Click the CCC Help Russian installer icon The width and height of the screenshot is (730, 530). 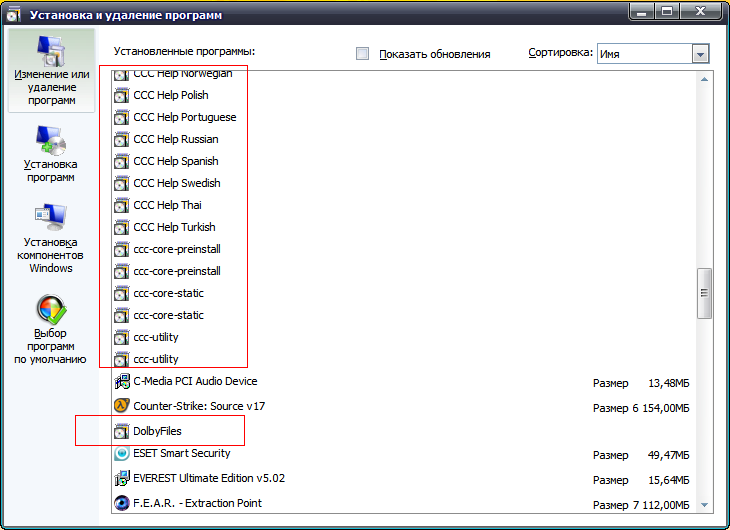click(x=122, y=139)
